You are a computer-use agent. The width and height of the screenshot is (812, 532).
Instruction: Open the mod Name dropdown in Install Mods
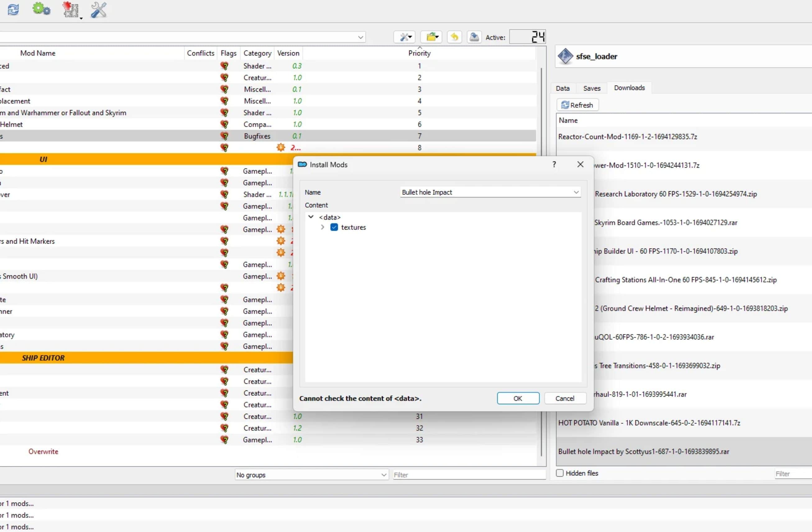(576, 192)
